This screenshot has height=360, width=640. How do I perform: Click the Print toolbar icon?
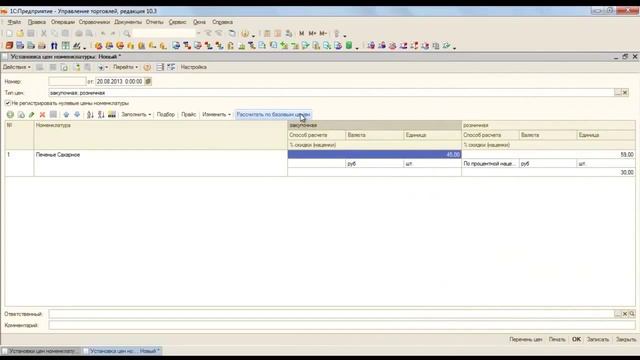pos(79,33)
